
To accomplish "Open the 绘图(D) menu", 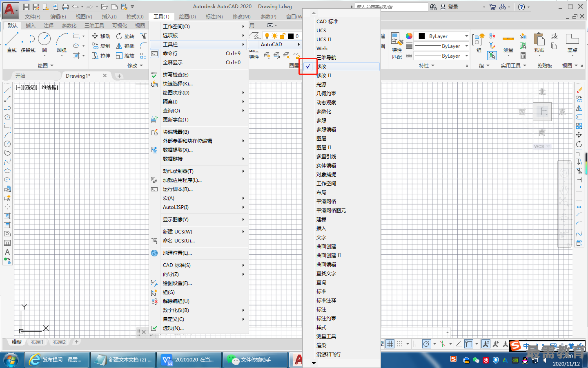I will 187,16.
